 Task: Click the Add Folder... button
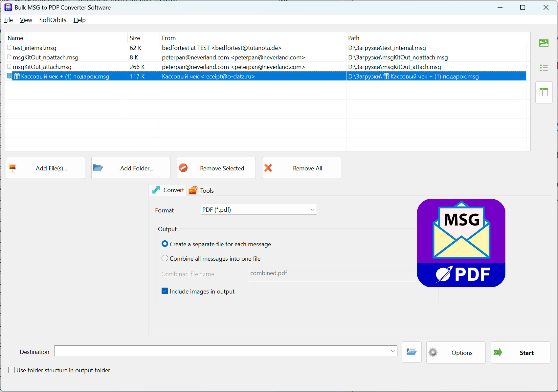click(131, 168)
